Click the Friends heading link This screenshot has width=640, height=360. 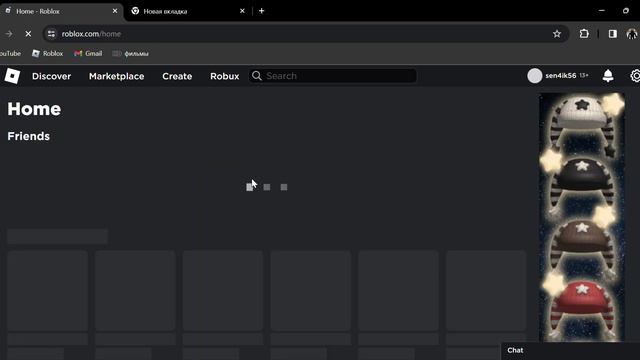click(29, 136)
